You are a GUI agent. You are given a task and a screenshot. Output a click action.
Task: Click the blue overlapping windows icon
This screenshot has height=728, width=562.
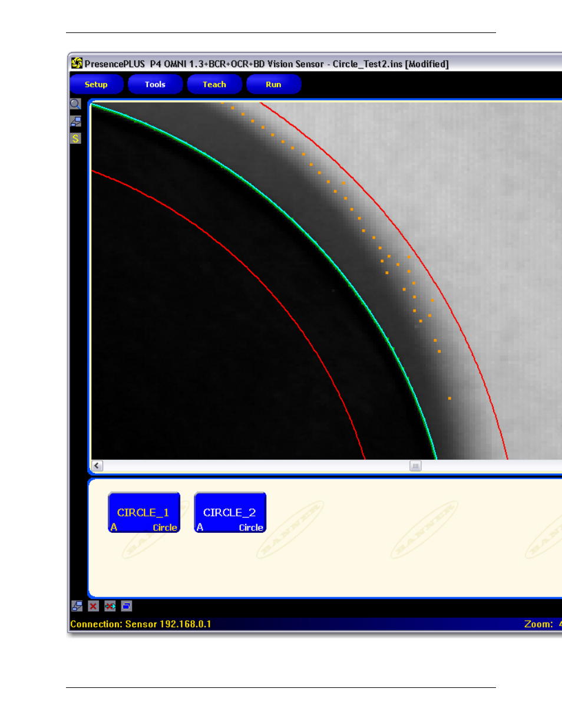127,606
